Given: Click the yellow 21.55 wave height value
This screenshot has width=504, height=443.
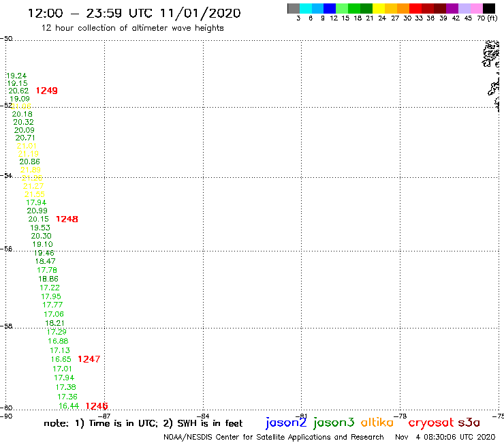Looking at the screenshot, I should [x=34, y=194].
